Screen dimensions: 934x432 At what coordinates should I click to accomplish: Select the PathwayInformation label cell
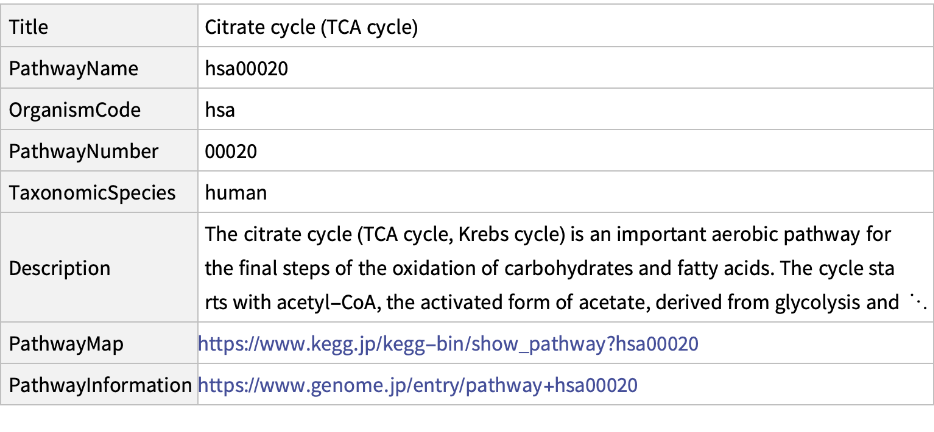click(x=99, y=385)
